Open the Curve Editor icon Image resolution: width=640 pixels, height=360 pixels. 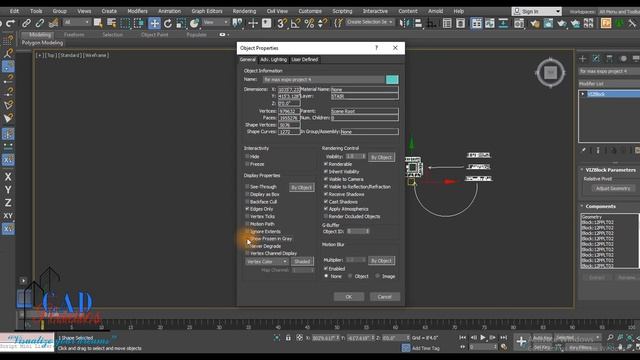click(x=490, y=23)
